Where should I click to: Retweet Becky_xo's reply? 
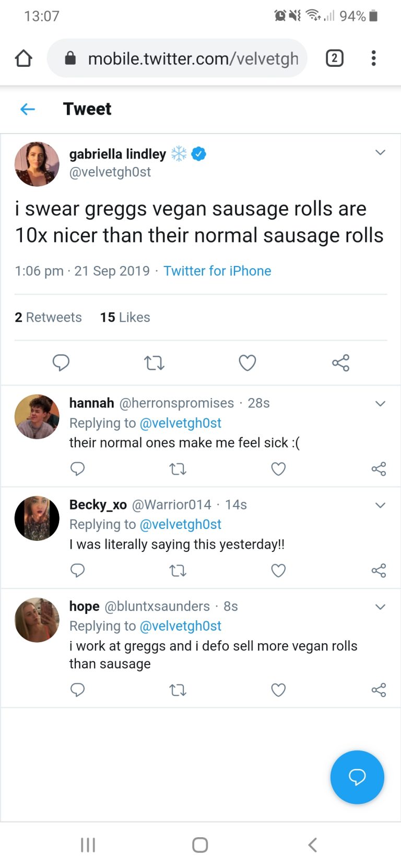[x=178, y=571]
